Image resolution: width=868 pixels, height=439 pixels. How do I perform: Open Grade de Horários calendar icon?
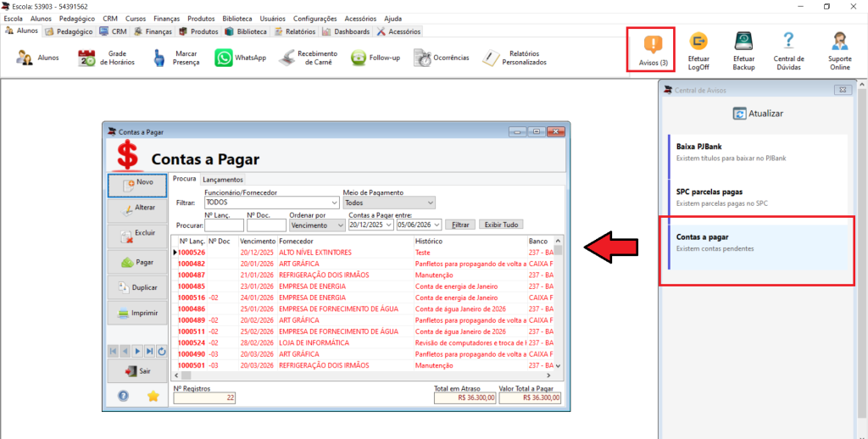pos(87,58)
